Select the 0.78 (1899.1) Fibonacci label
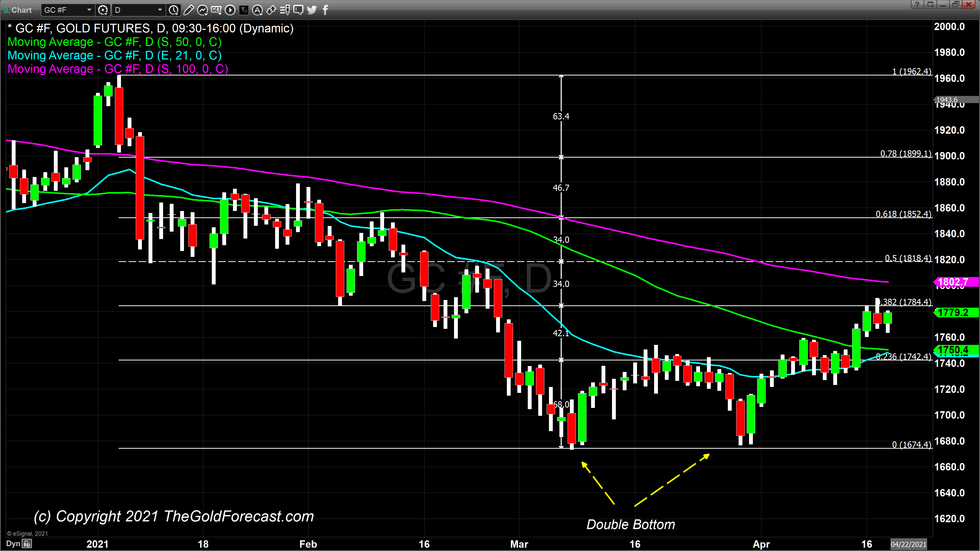The image size is (980, 551). pyautogui.click(x=906, y=153)
